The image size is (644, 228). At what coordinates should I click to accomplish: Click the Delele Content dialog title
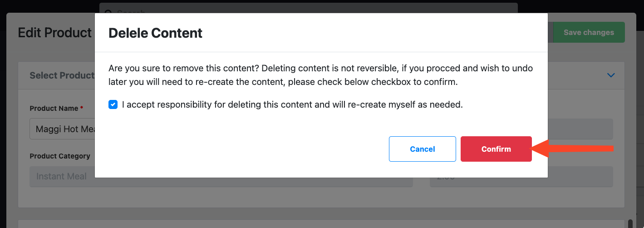[x=155, y=33]
